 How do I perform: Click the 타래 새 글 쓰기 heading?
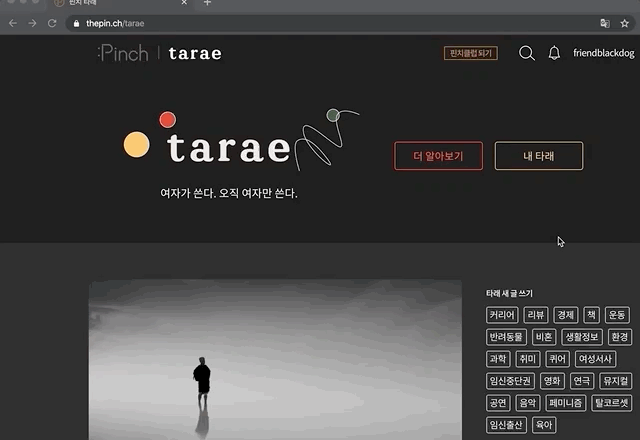[x=509, y=293]
